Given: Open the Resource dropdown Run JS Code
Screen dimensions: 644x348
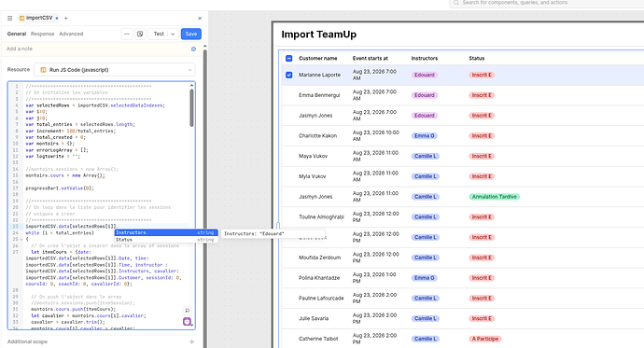Looking at the screenshot, I should click(115, 70).
